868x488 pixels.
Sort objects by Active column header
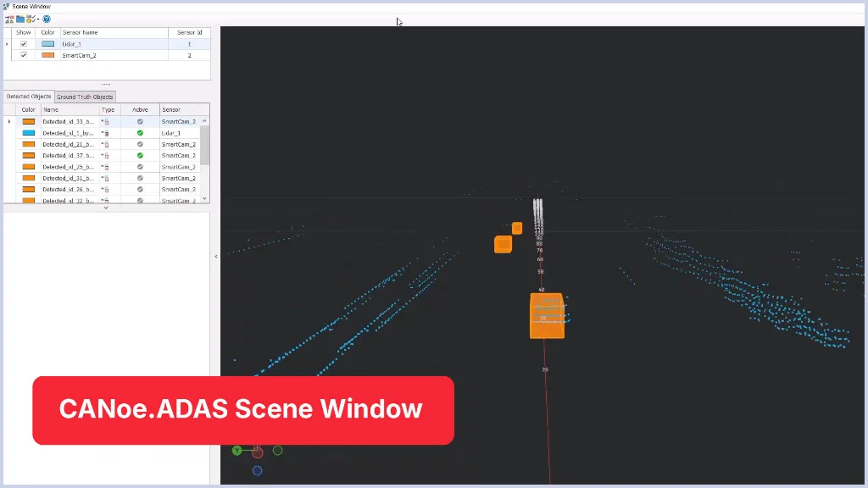(140, 109)
